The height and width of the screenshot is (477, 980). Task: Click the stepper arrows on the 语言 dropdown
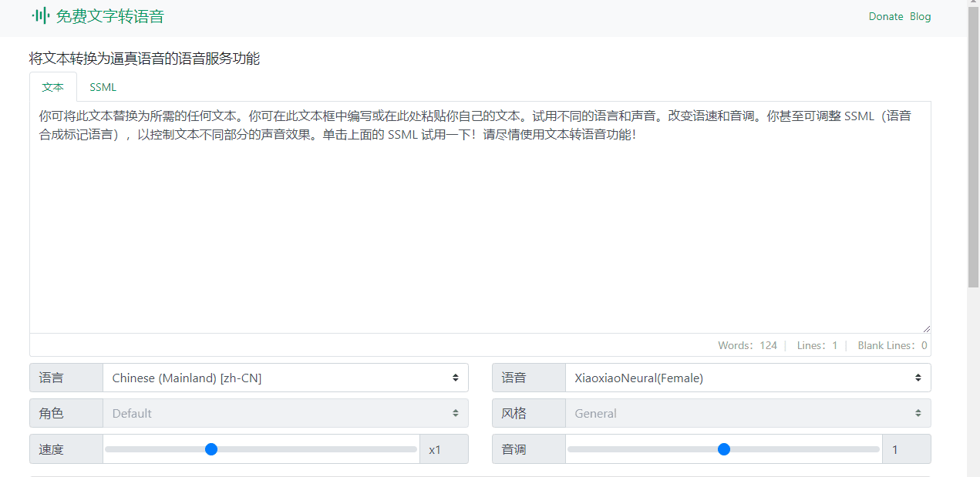coord(457,378)
